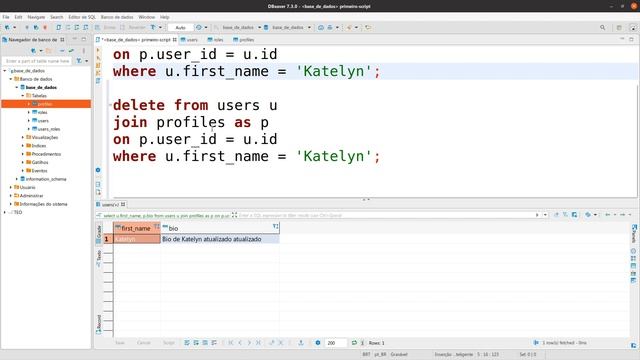Select the Katelyn cell in results
The width and height of the screenshot is (640, 360).
137,239
